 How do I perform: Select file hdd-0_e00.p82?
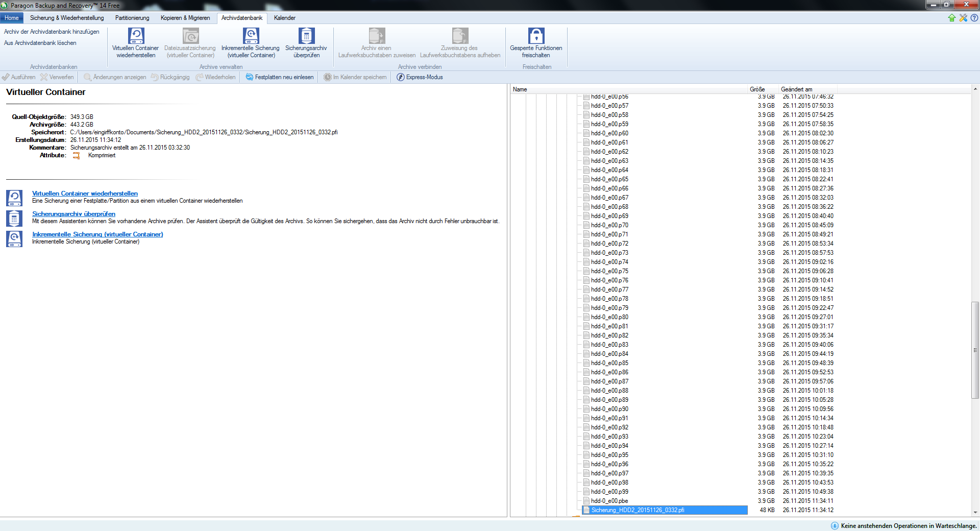[x=609, y=335]
